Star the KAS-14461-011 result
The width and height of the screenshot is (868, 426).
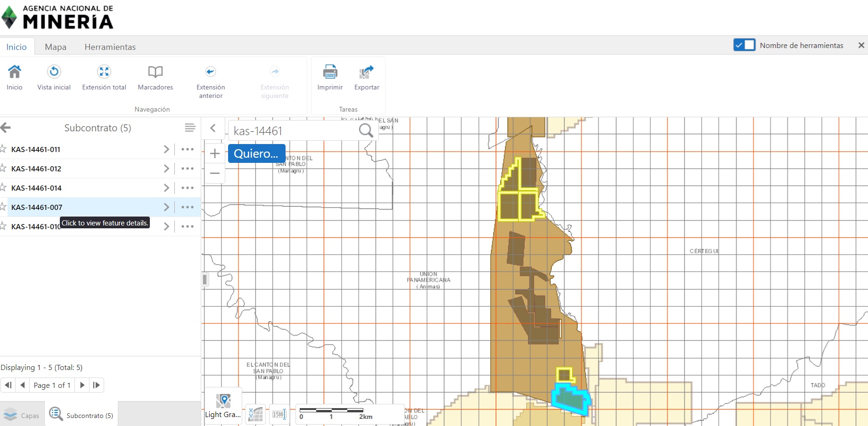pos(3,149)
